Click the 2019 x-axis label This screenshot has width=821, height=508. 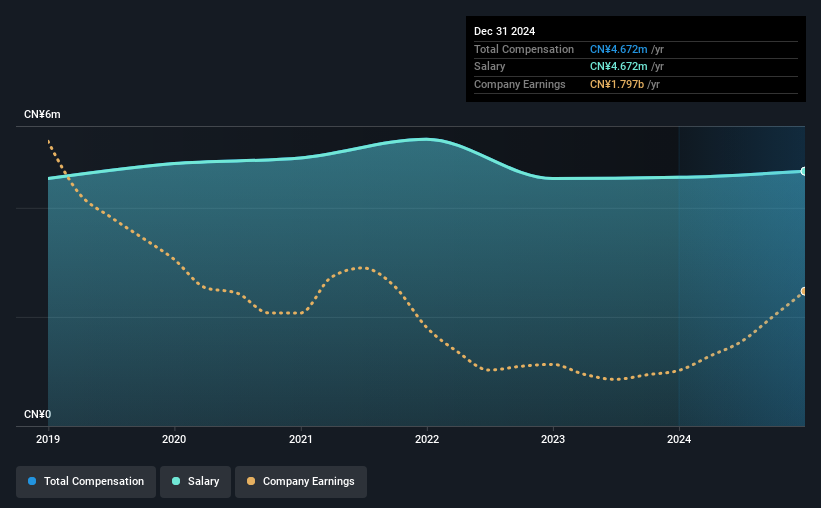48,439
